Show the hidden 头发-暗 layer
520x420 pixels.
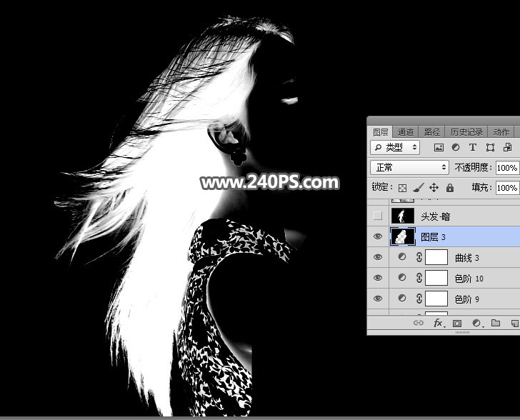pos(377,216)
